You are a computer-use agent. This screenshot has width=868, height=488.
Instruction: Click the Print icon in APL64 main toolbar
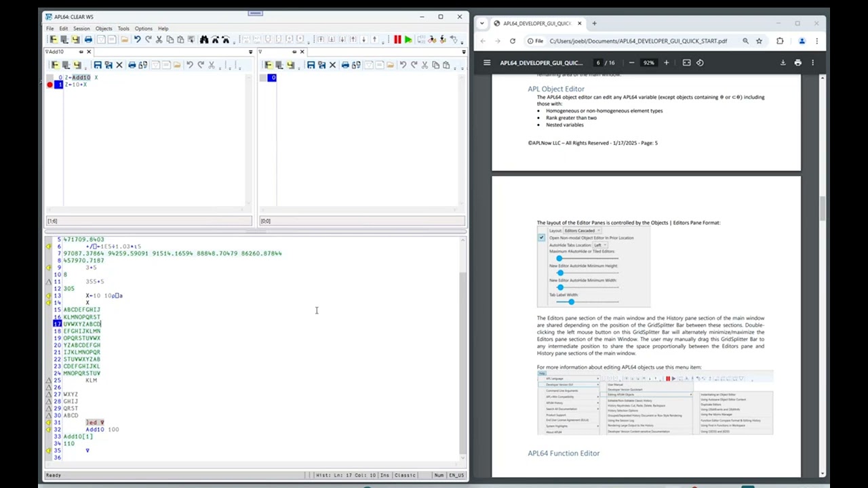88,39
